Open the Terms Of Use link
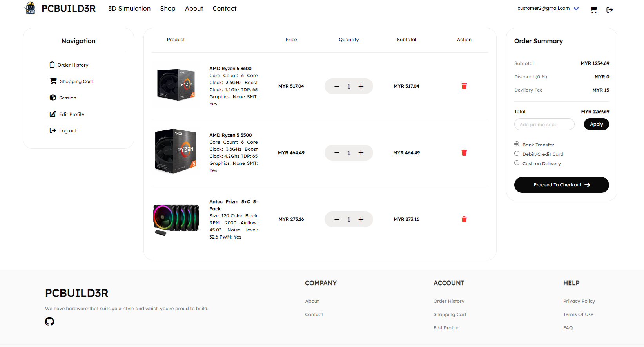This screenshot has height=347, width=644. click(578, 314)
